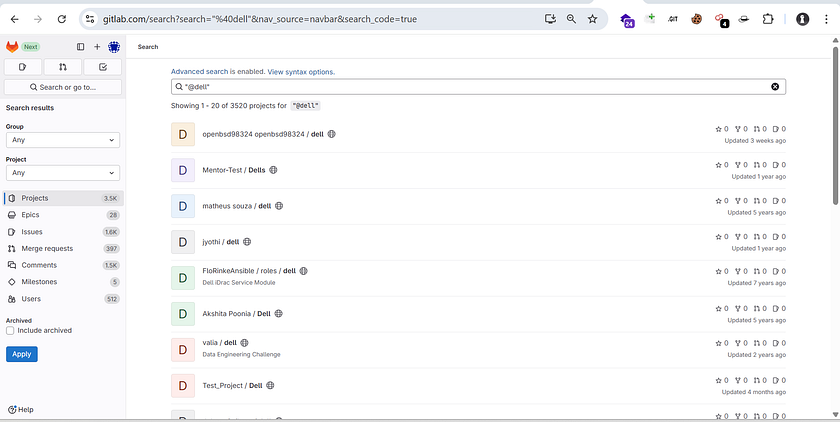Open the Advanced search link

click(199, 71)
